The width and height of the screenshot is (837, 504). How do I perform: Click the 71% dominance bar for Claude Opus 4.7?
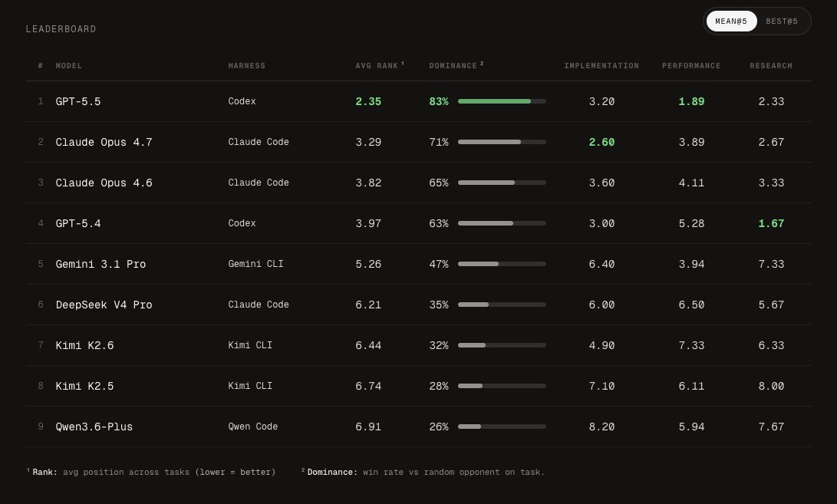point(502,142)
